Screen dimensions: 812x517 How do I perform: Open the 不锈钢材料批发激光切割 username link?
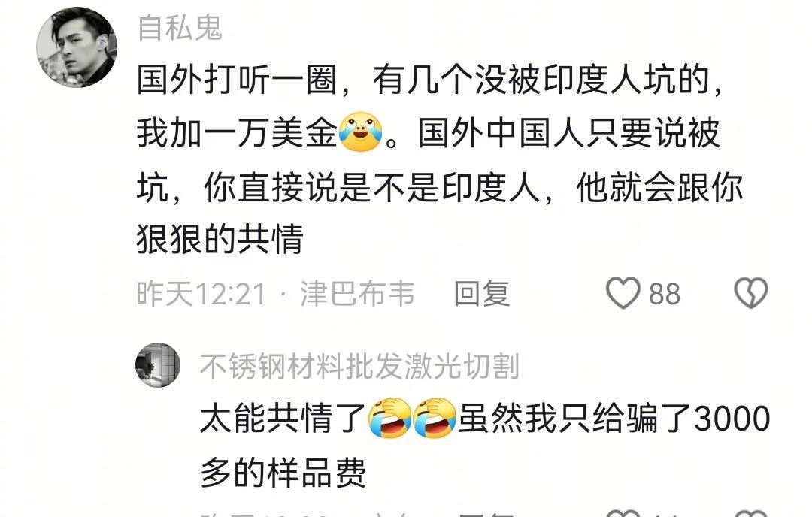(x=359, y=367)
